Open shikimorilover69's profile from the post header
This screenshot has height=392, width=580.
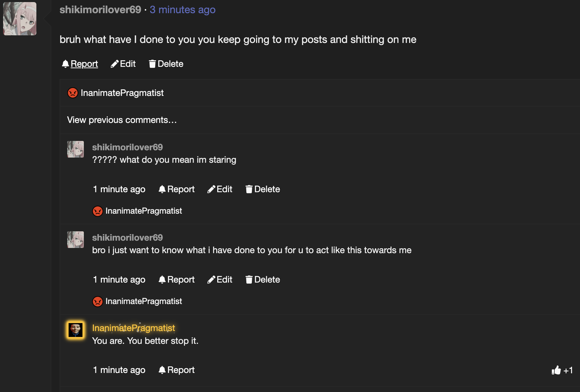[x=100, y=10]
